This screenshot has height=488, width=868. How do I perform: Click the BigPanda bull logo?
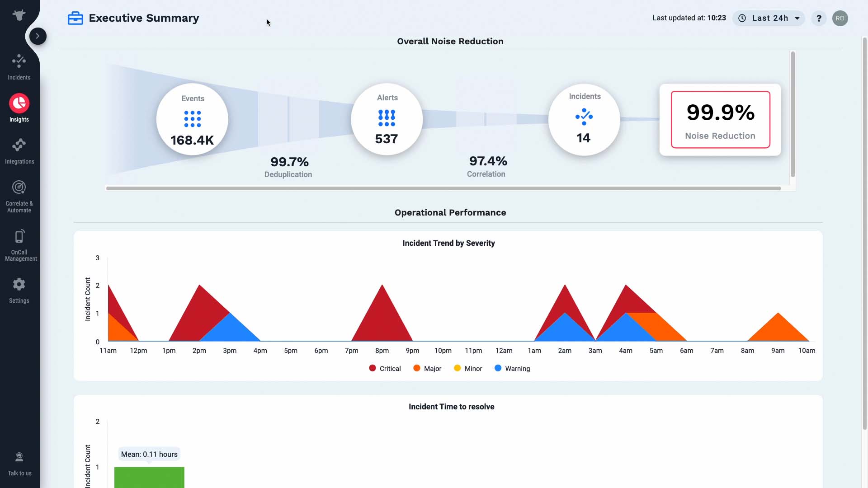click(x=19, y=15)
